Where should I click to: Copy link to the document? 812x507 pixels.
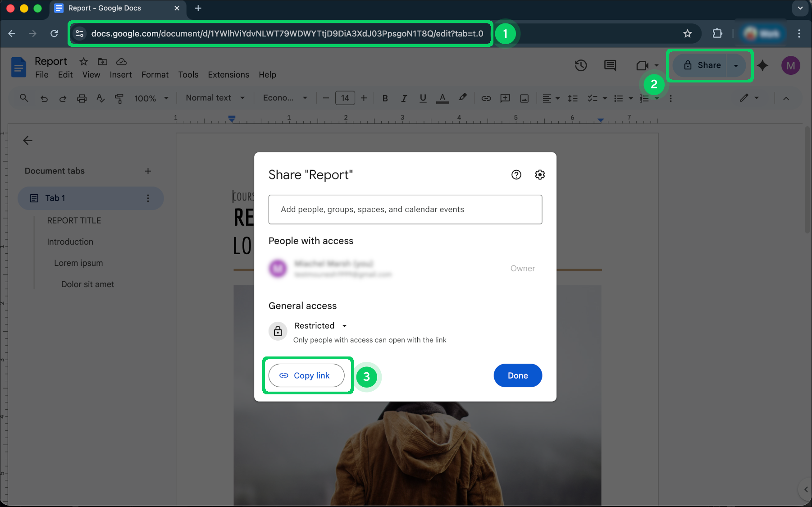[x=306, y=375]
